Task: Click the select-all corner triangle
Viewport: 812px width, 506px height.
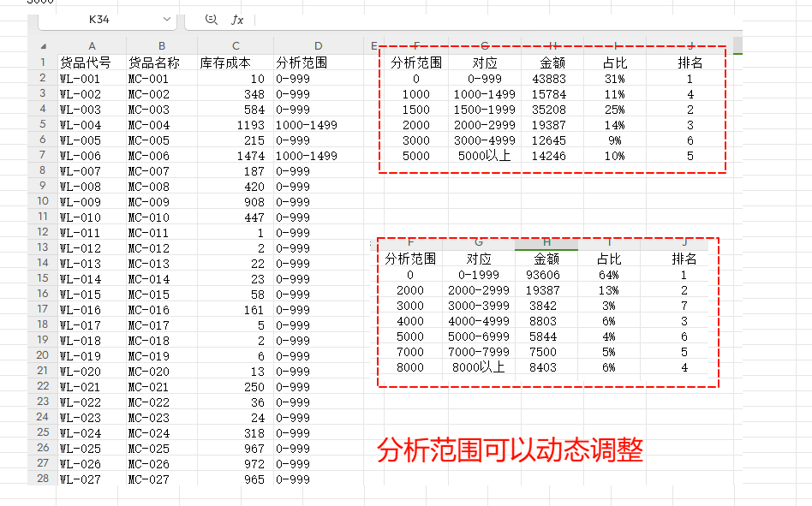Action: [44, 46]
